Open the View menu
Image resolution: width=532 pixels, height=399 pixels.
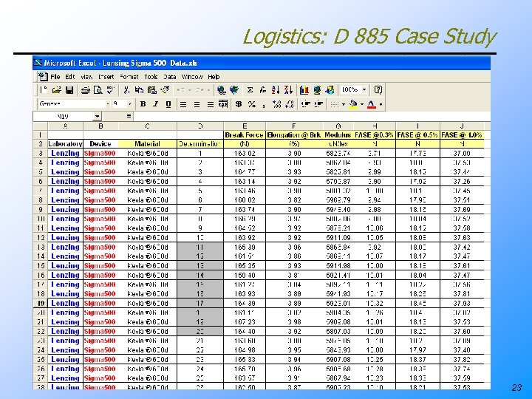86,77
